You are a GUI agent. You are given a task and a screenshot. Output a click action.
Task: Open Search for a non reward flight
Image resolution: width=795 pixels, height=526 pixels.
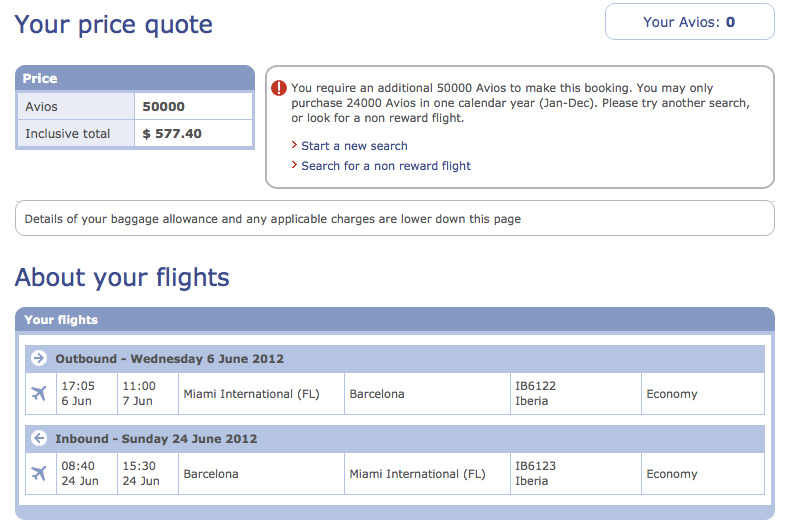coord(386,166)
